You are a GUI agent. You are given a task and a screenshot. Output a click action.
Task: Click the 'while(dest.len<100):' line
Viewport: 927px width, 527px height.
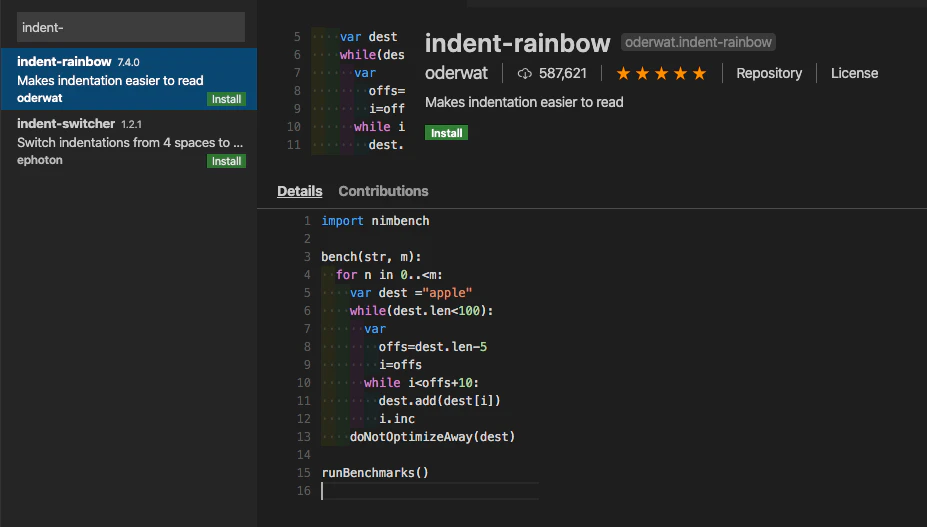(422, 311)
